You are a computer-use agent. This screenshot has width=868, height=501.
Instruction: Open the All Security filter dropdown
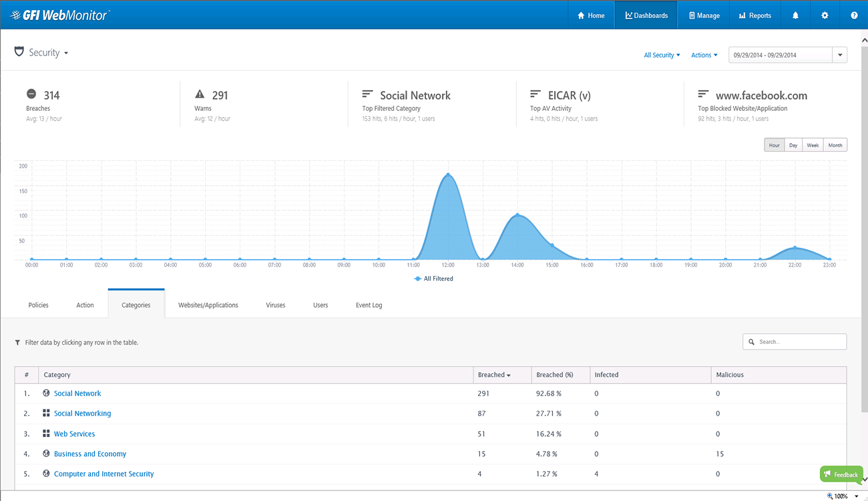pyautogui.click(x=662, y=55)
